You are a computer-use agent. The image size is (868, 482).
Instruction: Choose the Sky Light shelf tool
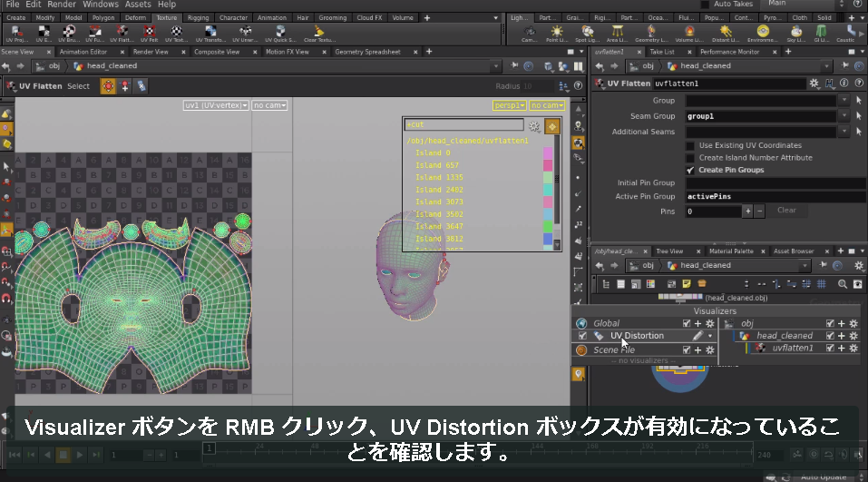pos(795,34)
